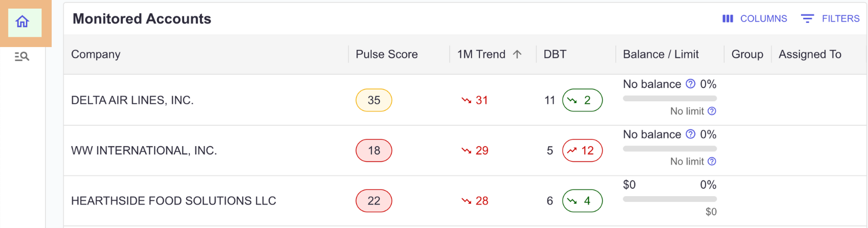Click the No limit help icon for WW International
The height and width of the screenshot is (228, 868).
pos(712,162)
